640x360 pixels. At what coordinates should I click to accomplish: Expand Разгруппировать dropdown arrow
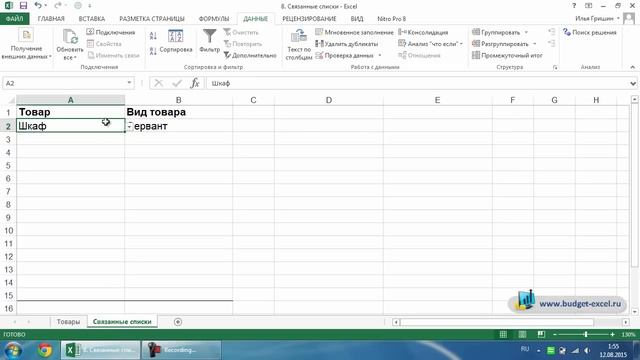coord(534,44)
